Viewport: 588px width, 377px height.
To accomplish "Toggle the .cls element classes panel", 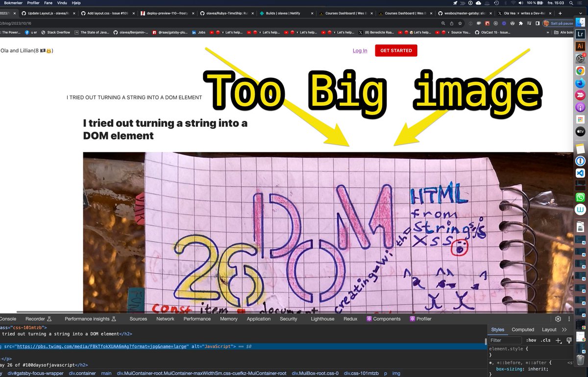I will pos(545,340).
